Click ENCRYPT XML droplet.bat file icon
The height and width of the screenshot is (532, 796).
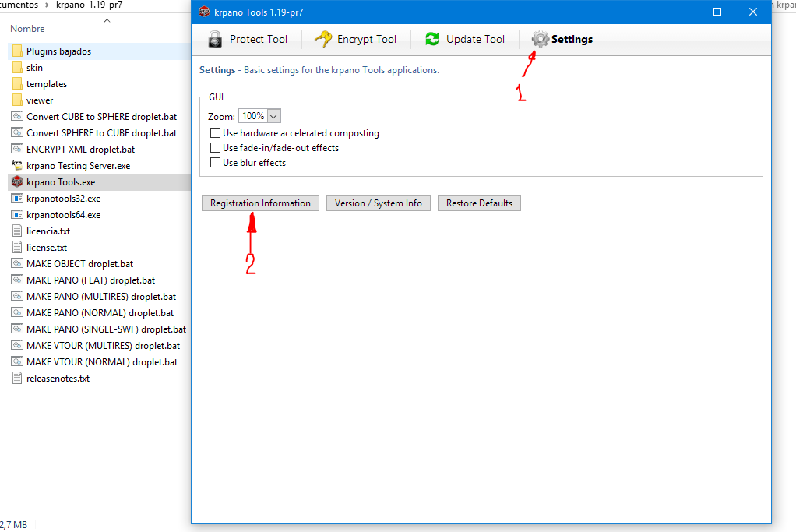17,150
